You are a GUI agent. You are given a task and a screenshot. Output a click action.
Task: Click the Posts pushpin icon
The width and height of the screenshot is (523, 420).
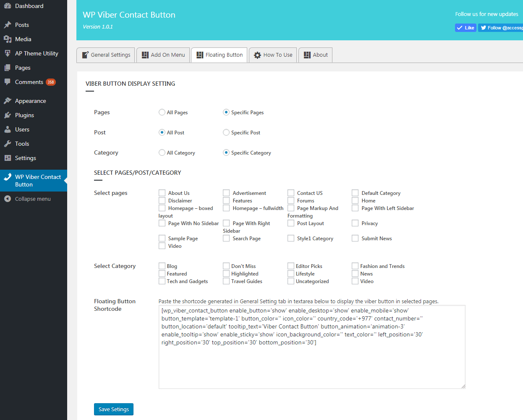(x=8, y=25)
